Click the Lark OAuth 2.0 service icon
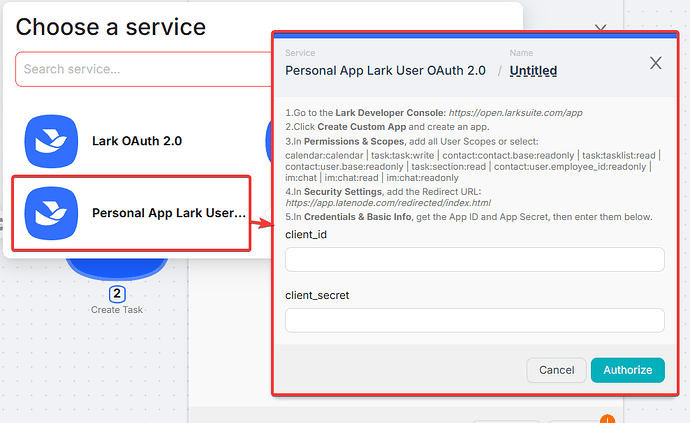 tap(51, 141)
